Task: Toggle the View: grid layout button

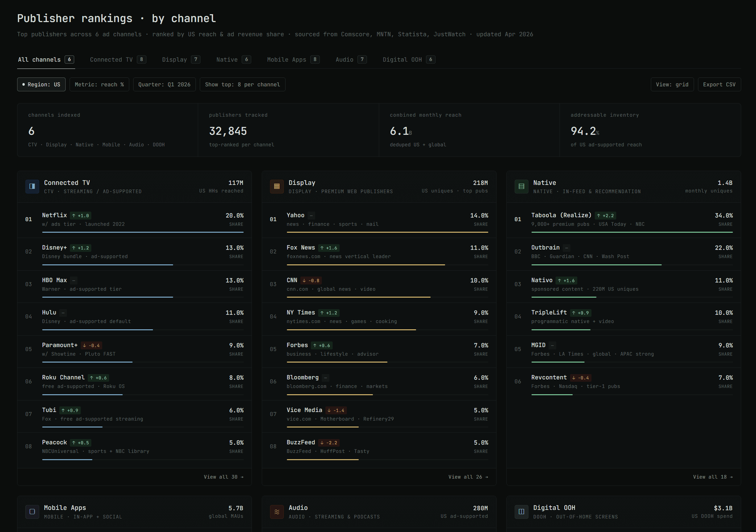Action: (672, 84)
